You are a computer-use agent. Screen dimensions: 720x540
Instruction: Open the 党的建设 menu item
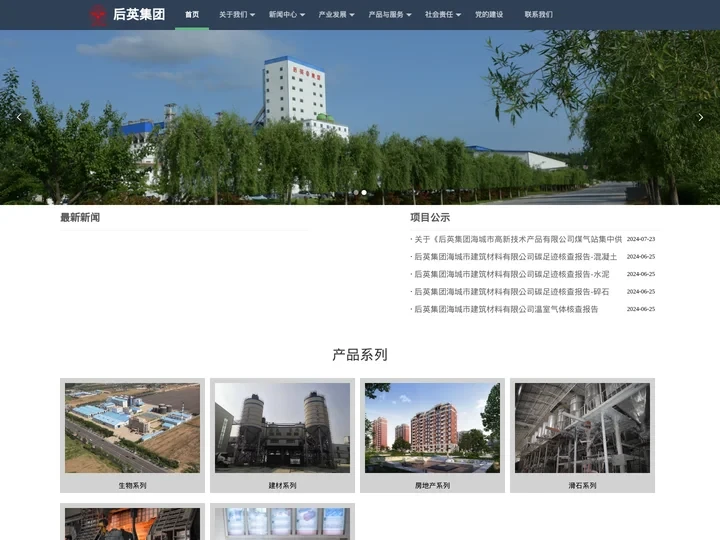489,15
